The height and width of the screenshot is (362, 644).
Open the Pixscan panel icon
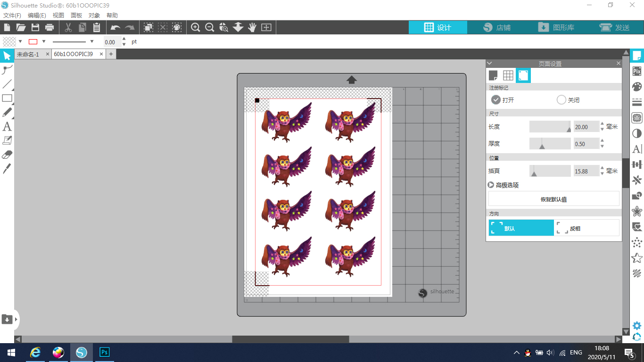(637, 71)
